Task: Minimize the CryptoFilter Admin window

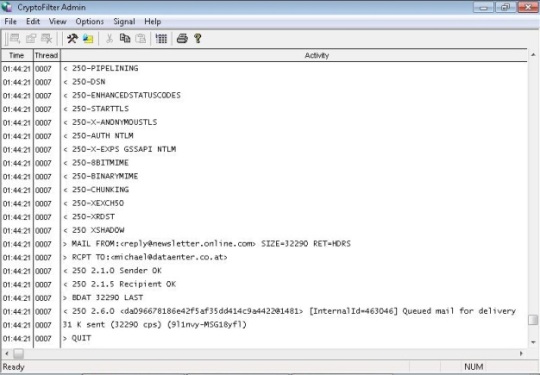Action: click(483, 7)
